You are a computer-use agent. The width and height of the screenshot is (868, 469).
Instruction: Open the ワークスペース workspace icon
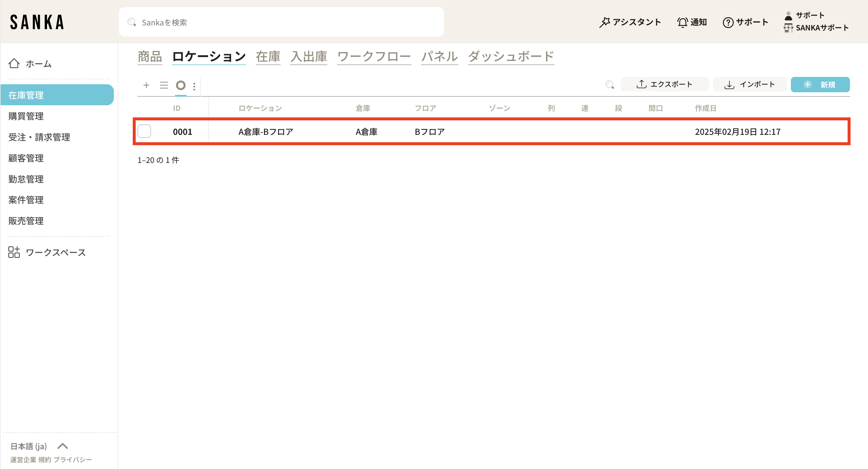pyautogui.click(x=14, y=252)
